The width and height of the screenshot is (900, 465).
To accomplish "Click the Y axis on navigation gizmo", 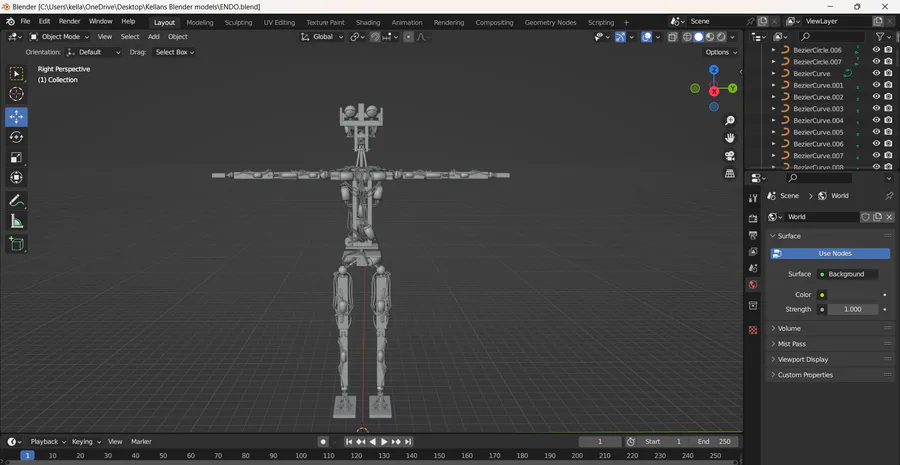I will click(732, 88).
